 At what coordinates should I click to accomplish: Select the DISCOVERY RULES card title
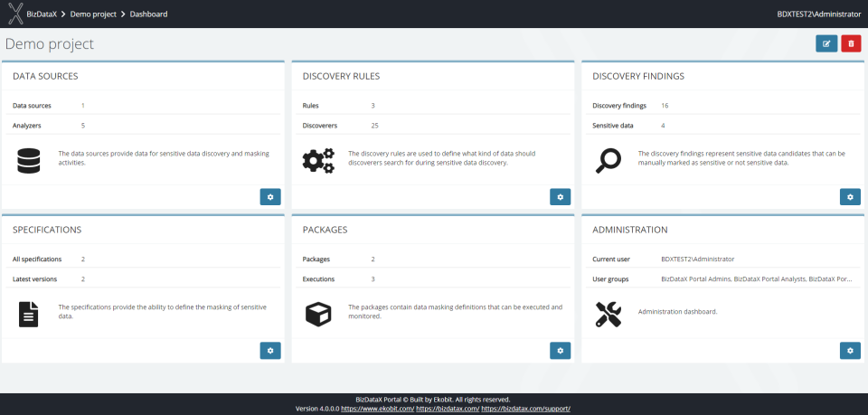click(341, 76)
